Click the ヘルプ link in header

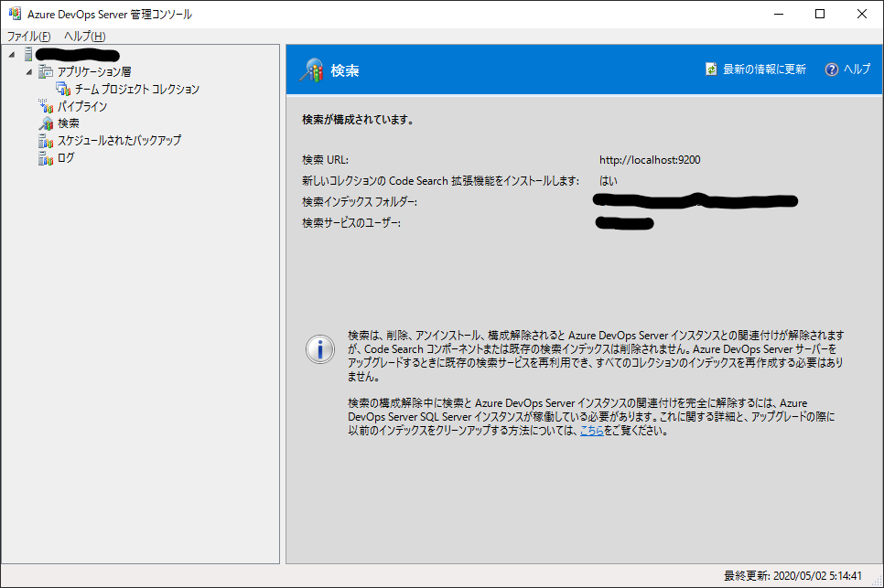[857, 69]
